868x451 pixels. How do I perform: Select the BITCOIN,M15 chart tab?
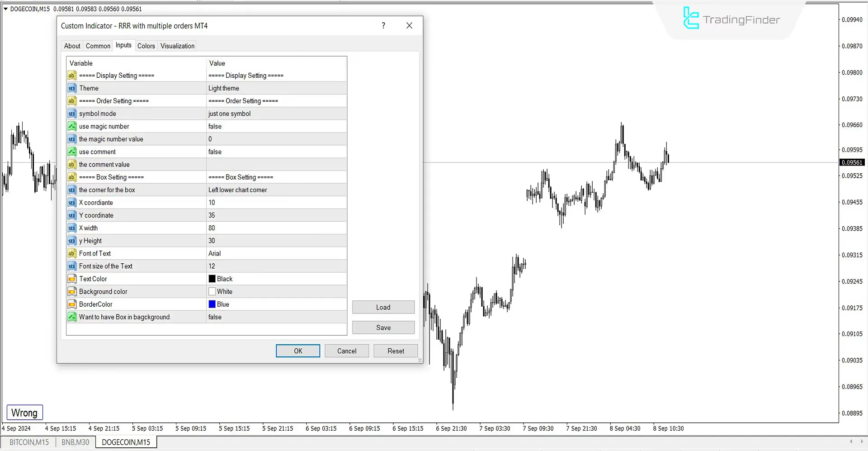tap(28, 442)
